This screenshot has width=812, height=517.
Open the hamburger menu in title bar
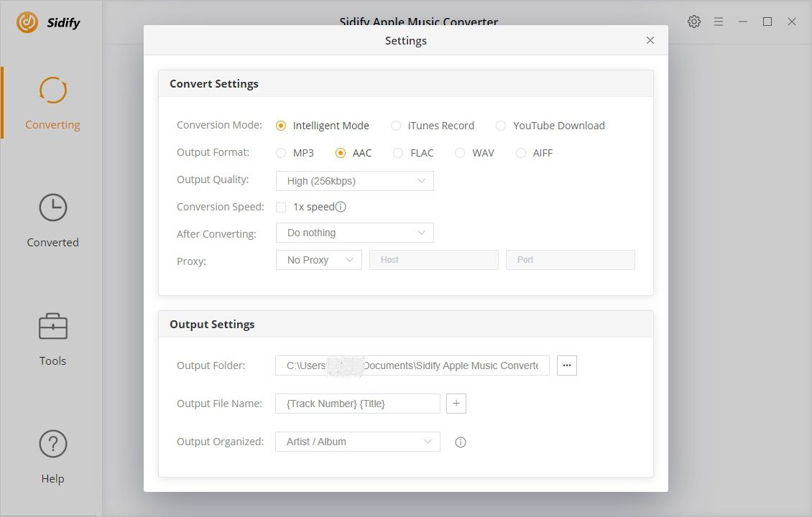pos(719,22)
